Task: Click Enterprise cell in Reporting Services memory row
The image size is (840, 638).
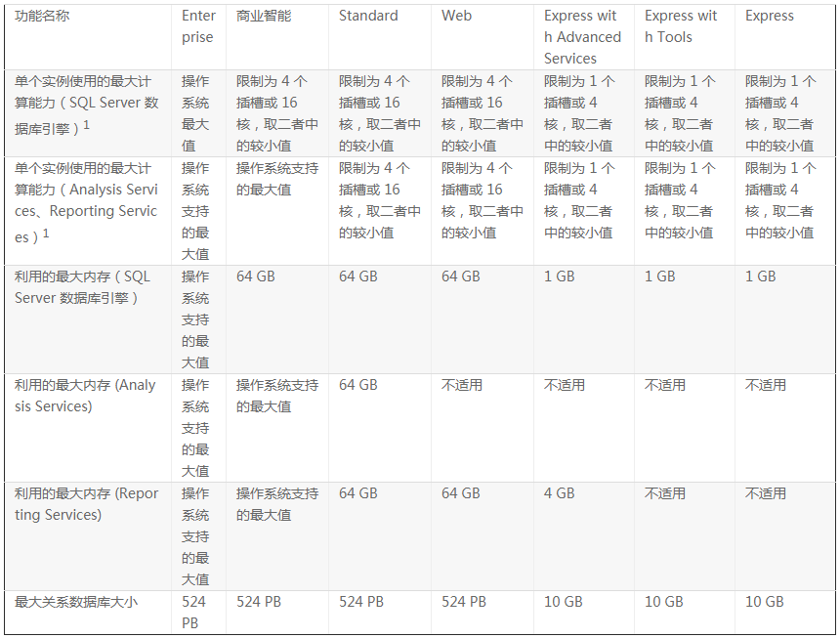Action: click(x=195, y=536)
